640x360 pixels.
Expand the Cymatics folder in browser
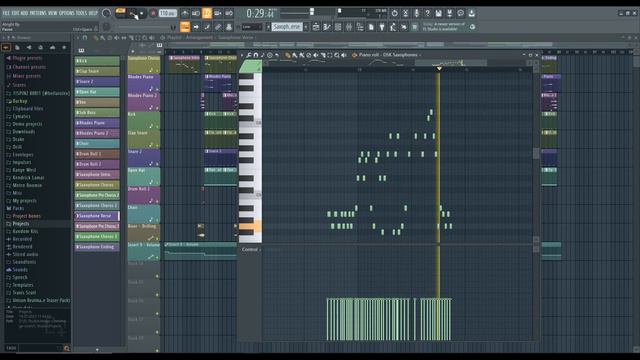[x=21, y=116]
